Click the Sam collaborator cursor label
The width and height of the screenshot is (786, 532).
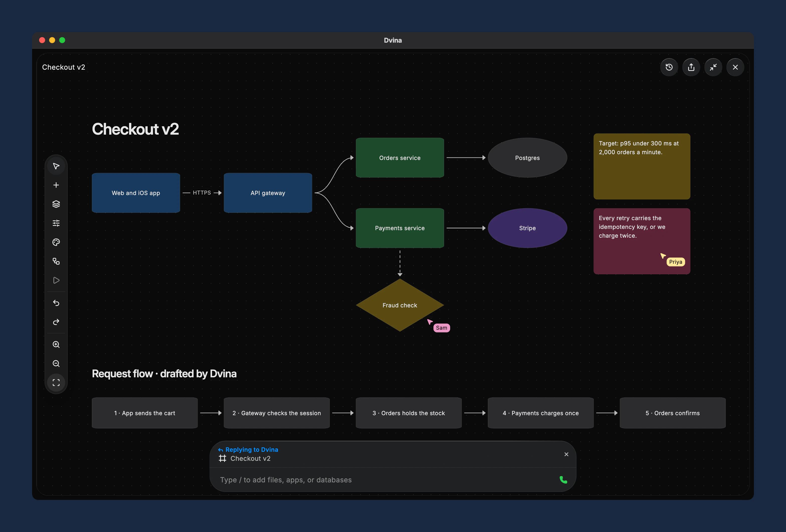point(441,328)
